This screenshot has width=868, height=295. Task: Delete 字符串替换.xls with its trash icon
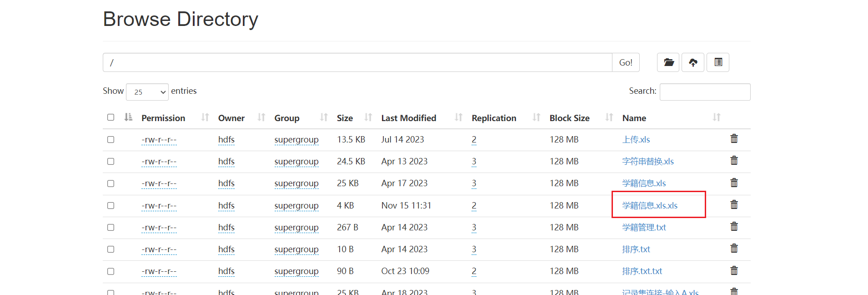(x=734, y=161)
